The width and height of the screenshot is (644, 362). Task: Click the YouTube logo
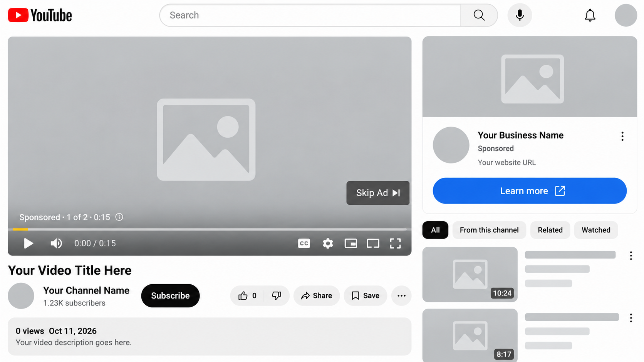pos(40,15)
